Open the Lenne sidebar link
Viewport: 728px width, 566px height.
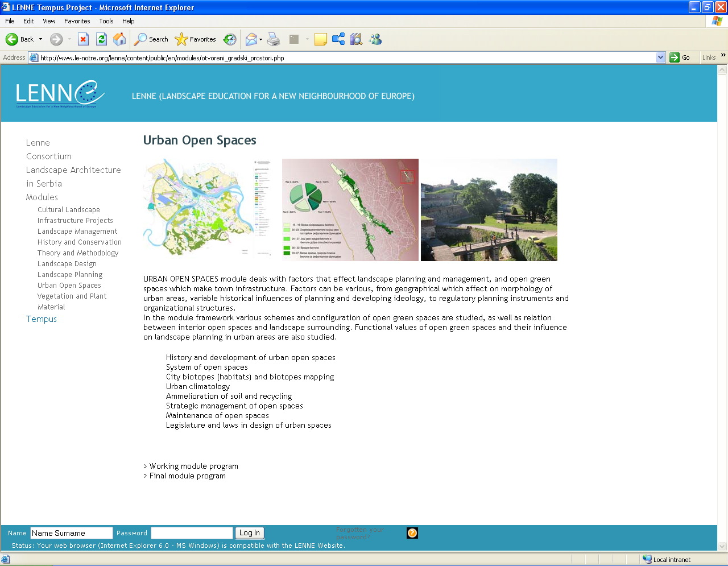(38, 143)
